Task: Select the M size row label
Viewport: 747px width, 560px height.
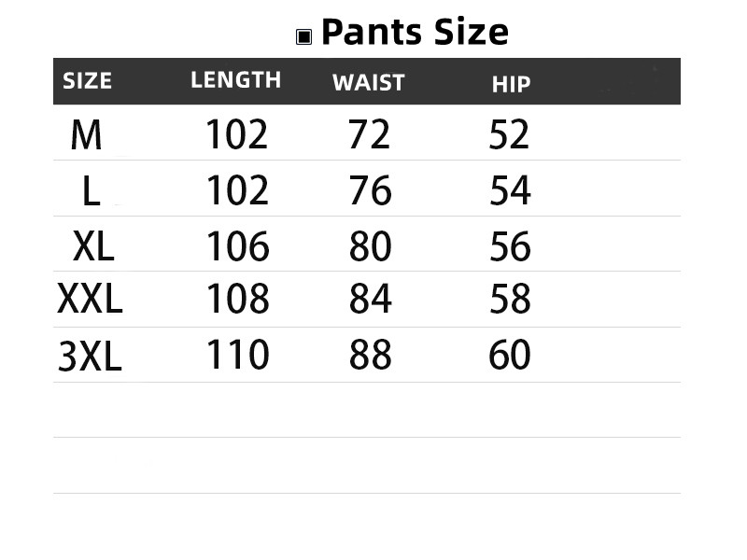Action: pyautogui.click(x=86, y=136)
